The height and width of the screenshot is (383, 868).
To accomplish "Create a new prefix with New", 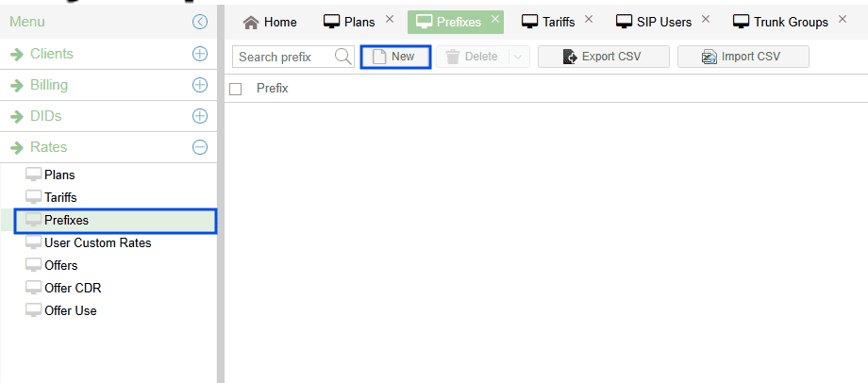I will pos(395,57).
